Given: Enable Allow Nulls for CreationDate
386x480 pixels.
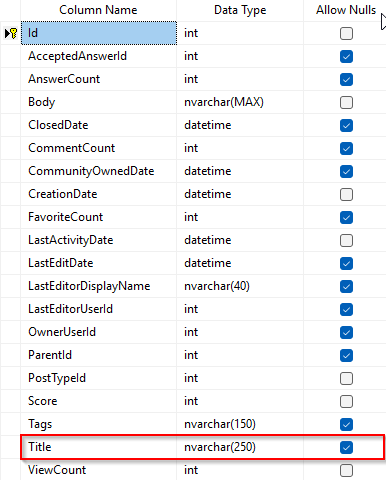Looking at the screenshot, I should [x=346, y=194].
